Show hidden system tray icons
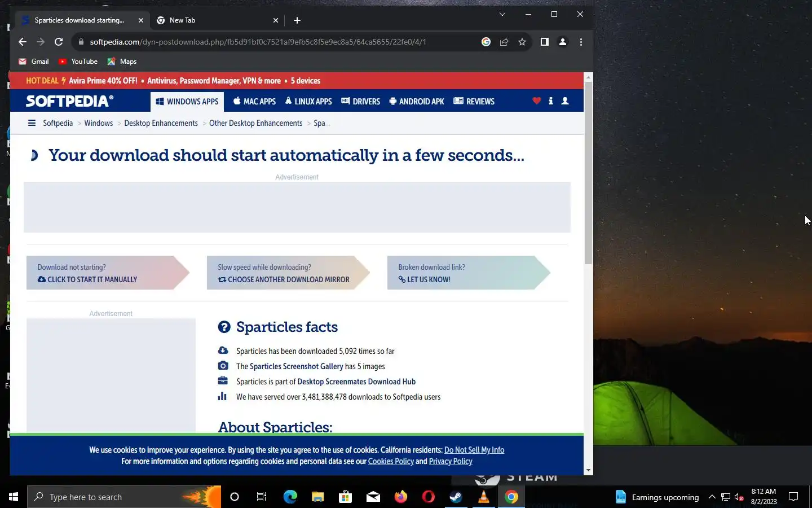Viewport: 812px width, 508px height. (x=712, y=497)
